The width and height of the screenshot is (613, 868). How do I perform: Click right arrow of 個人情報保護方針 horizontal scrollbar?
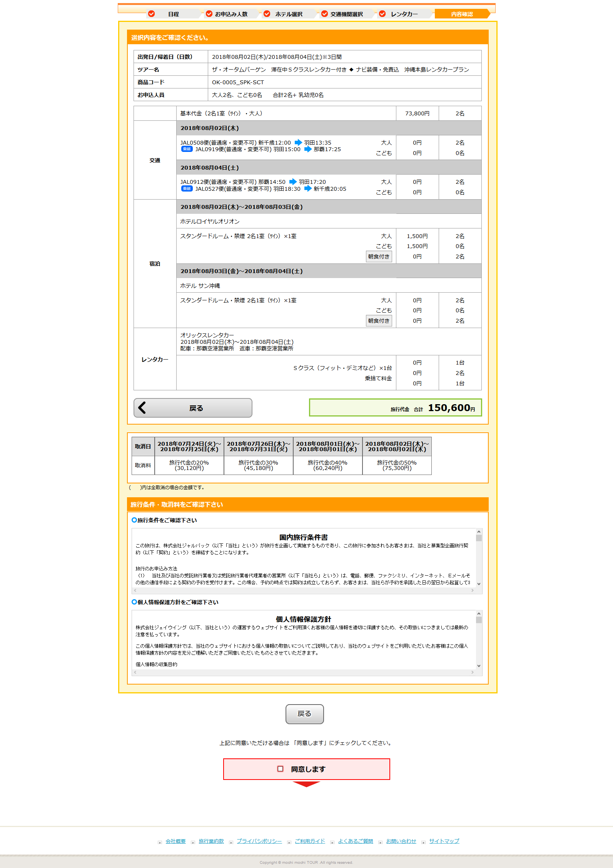coord(473,672)
